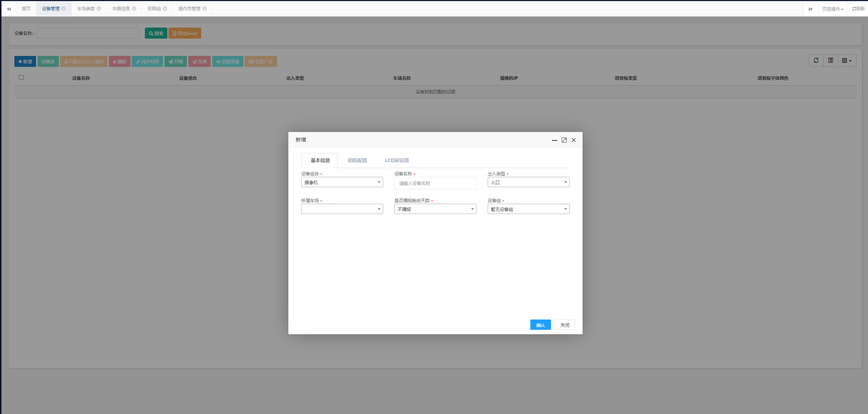Switch to the LCD屏设置 tab
The height and width of the screenshot is (414, 868).
tap(397, 160)
